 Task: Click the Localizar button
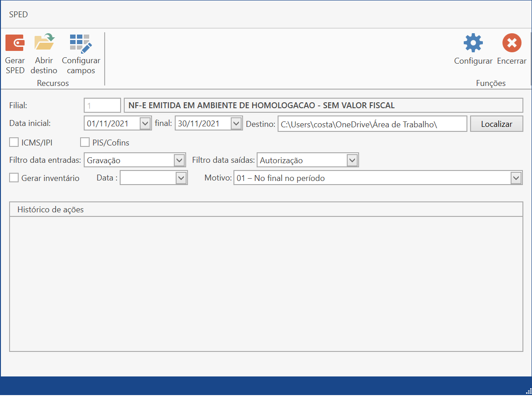tap(497, 124)
